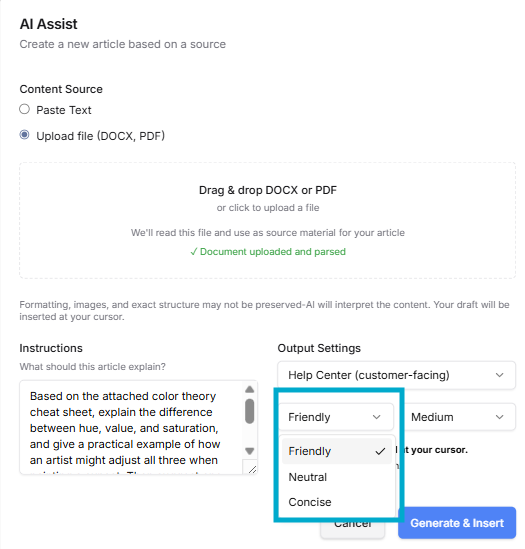This screenshot has width=525, height=549.
Task: Click the instructions scrollbar up arrow
Action: click(x=249, y=389)
